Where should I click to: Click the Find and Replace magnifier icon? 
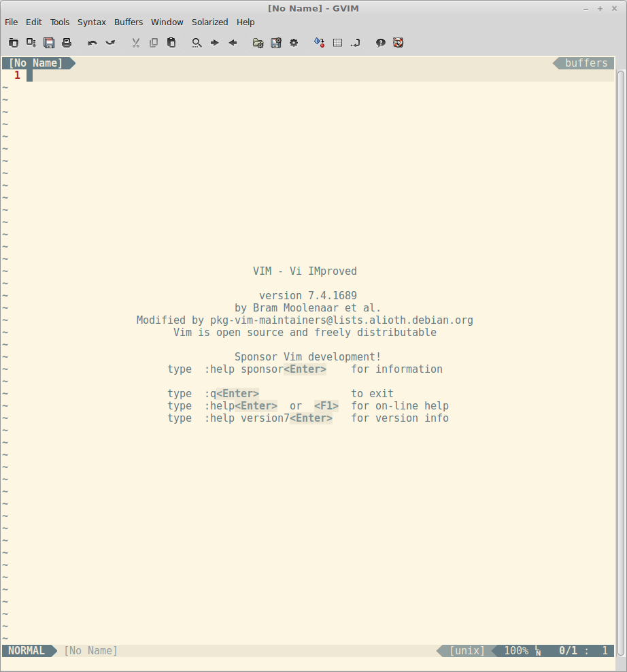coord(197,43)
